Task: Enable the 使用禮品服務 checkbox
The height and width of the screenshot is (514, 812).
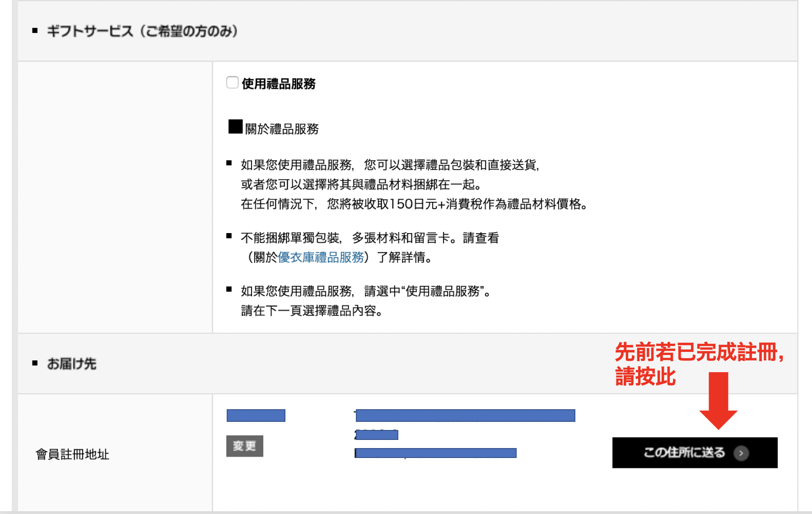Action: (x=232, y=83)
